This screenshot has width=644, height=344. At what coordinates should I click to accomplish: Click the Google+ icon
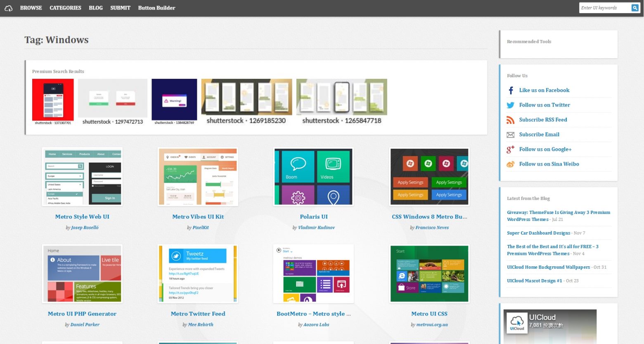click(511, 149)
